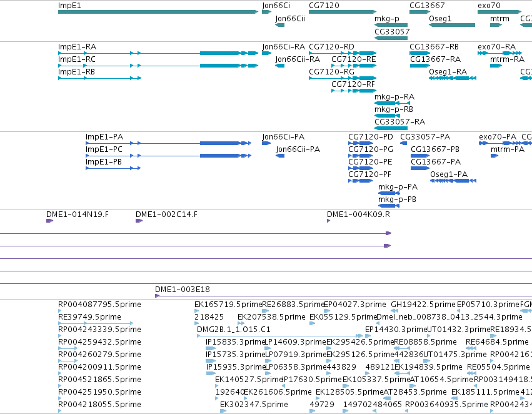
Task: Click EST DMG2B.1_1.O15.C1
Action: [280, 336]
